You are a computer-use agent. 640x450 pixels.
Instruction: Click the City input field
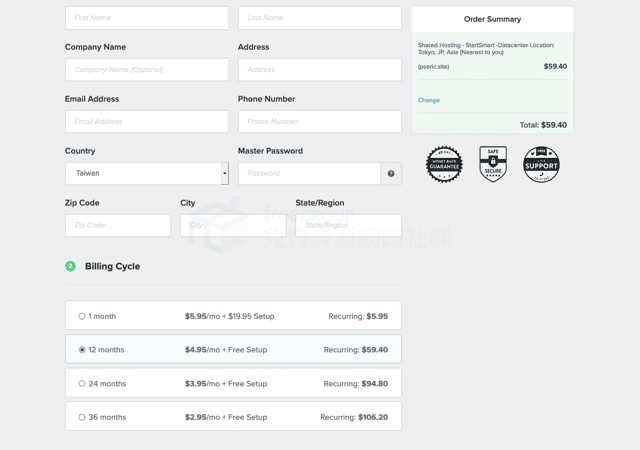tap(233, 225)
